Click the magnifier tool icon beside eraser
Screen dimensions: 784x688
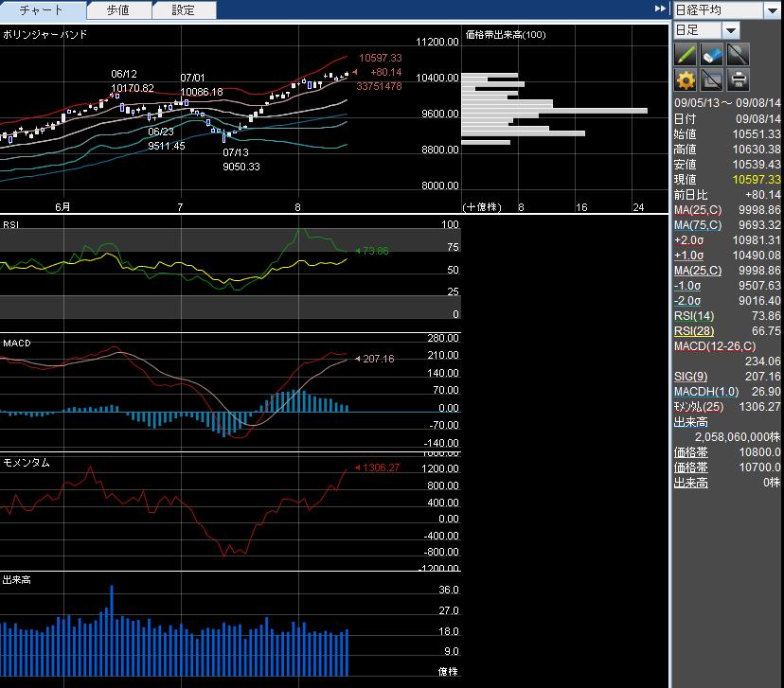738,54
